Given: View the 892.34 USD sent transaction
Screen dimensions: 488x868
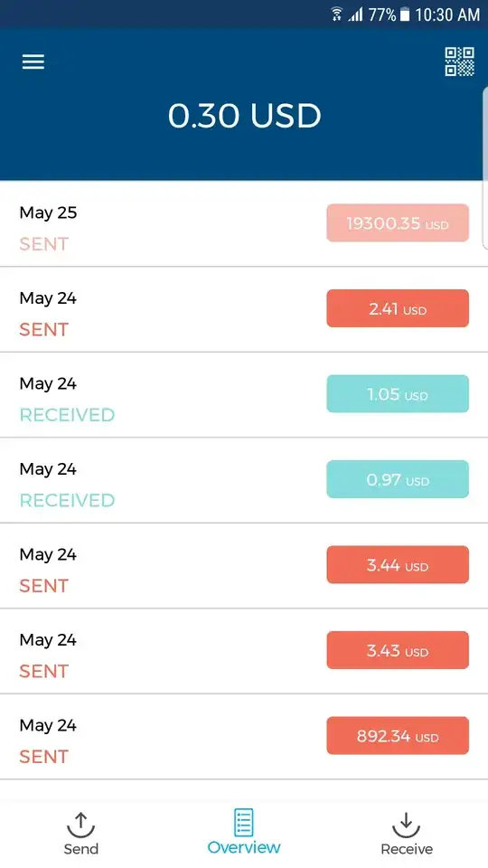Looking at the screenshot, I should 244,736.
